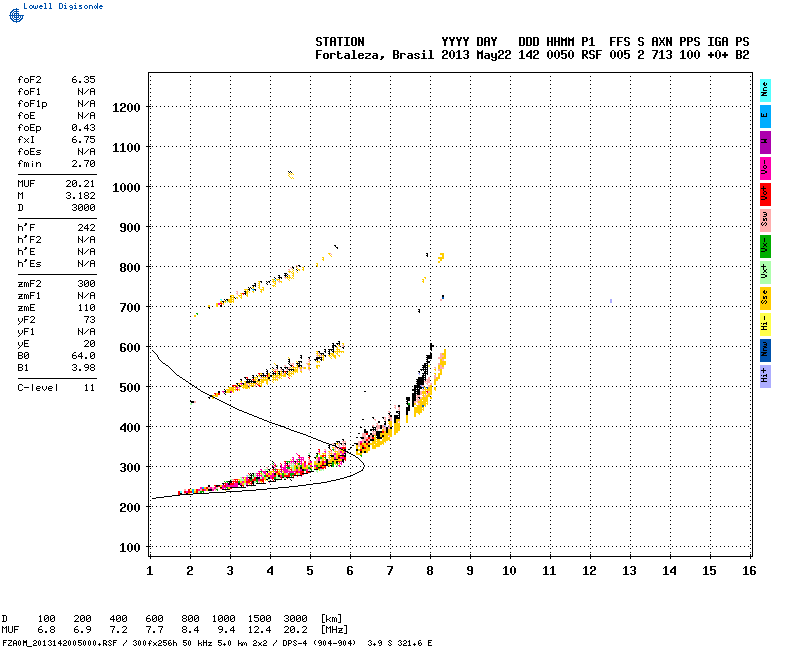The height and width of the screenshot is (650, 800).
Task: Click the 16 MHz frequency axis label
Action: point(749,571)
